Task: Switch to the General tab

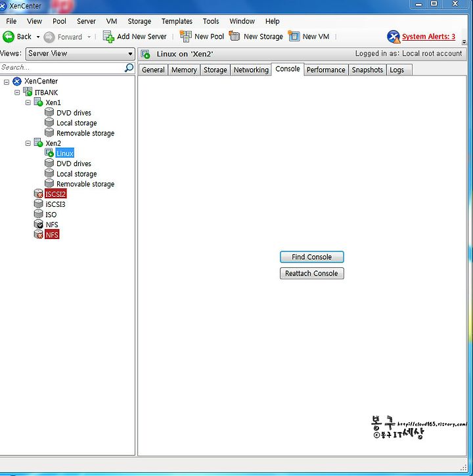Action: point(153,70)
